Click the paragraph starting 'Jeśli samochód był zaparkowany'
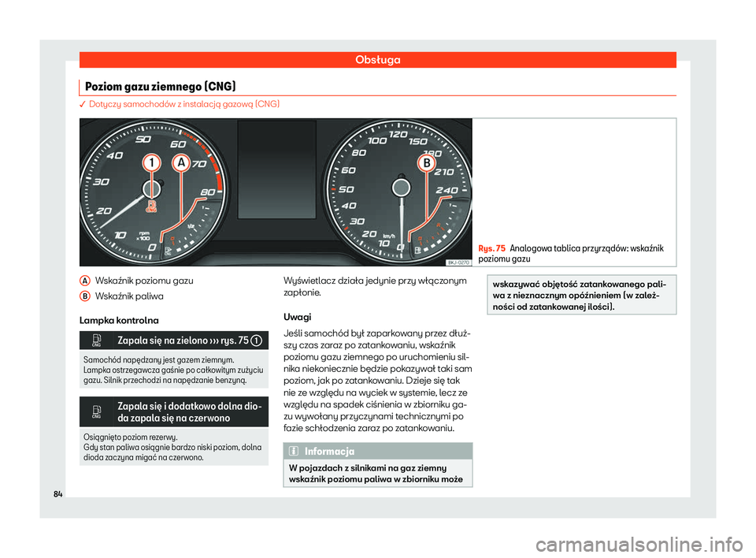This screenshot has height=558, width=756. click(377, 381)
